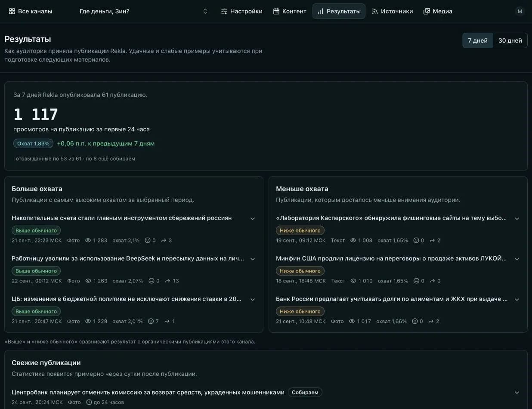Open the Все каналы grid icon
This screenshot has width=532, height=409.
(12, 11)
